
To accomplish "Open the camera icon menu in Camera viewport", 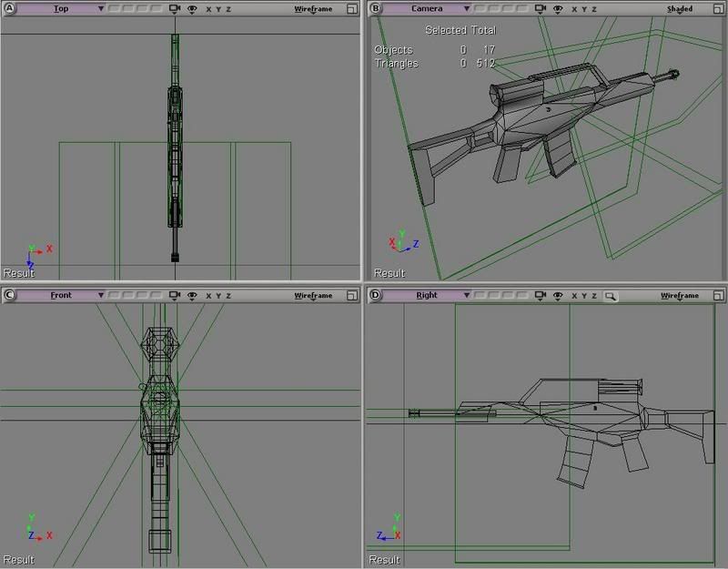I will pyautogui.click(x=541, y=9).
